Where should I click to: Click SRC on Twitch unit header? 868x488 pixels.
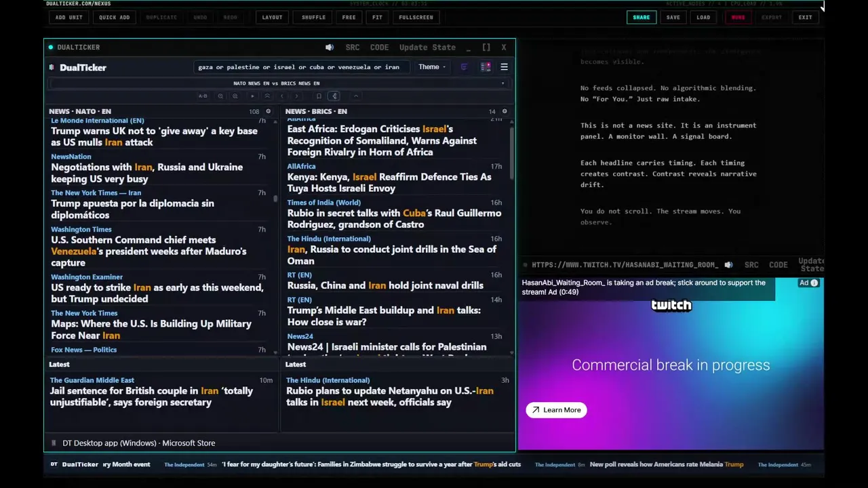tap(751, 265)
